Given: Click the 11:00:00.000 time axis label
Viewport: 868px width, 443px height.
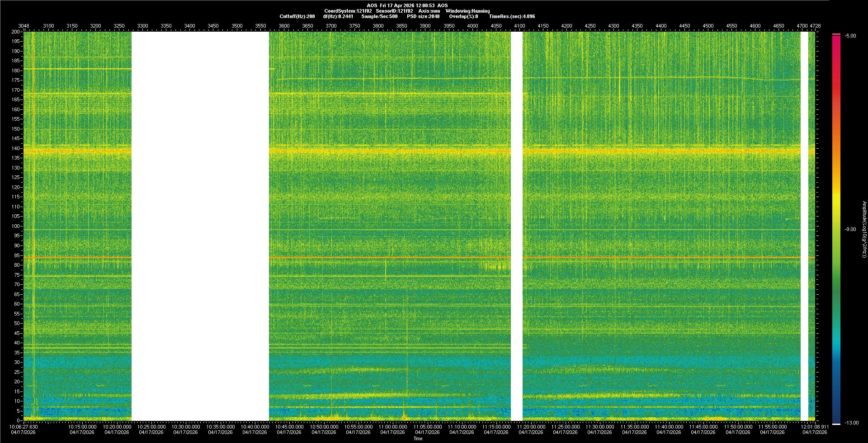Looking at the screenshot, I should 392,427.
